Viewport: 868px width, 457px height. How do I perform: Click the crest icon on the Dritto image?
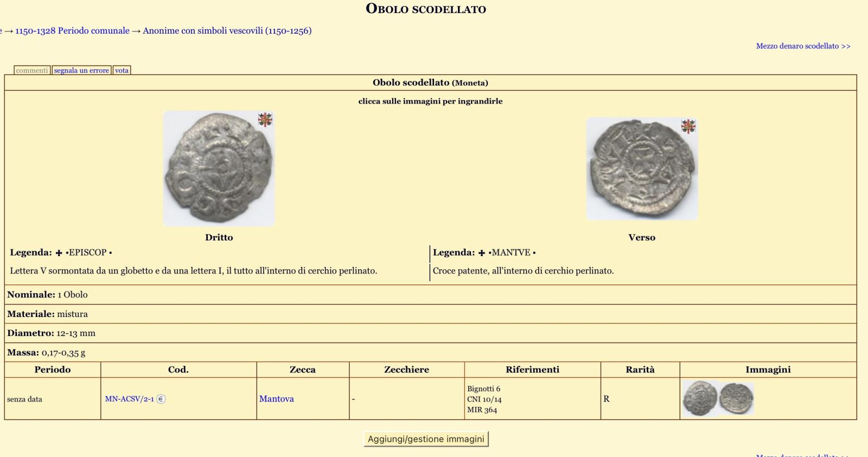click(x=265, y=119)
